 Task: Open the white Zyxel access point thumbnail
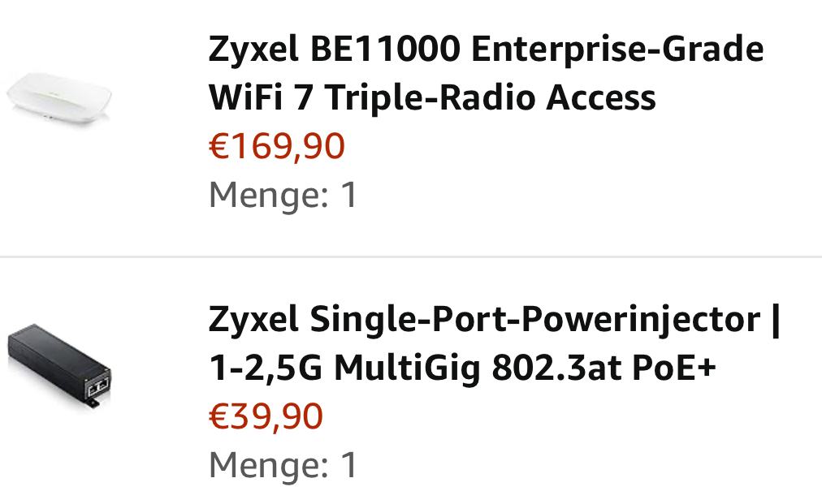[x=59, y=96]
